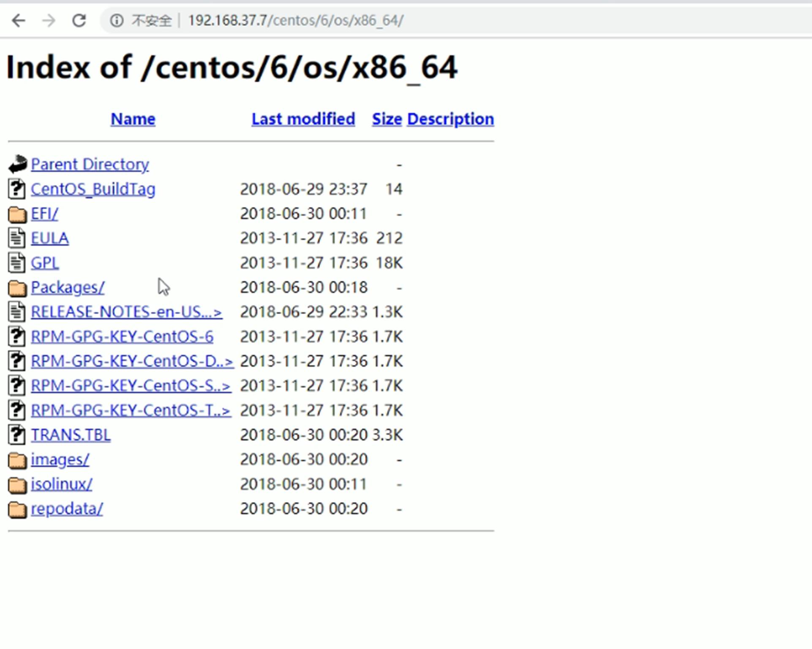This screenshot has width=812, height=649.
Task: Reload the page with refresh icon
Action: coord(79,20)
